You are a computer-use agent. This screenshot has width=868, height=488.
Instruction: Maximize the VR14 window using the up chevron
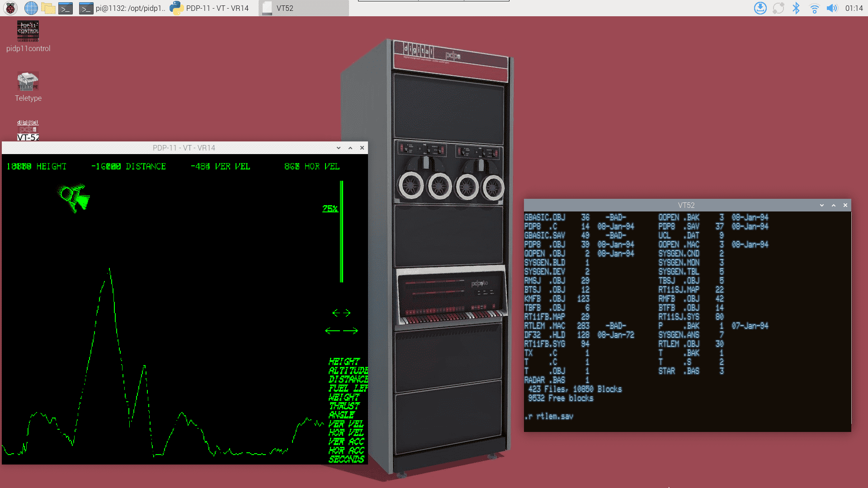point(350,148)
